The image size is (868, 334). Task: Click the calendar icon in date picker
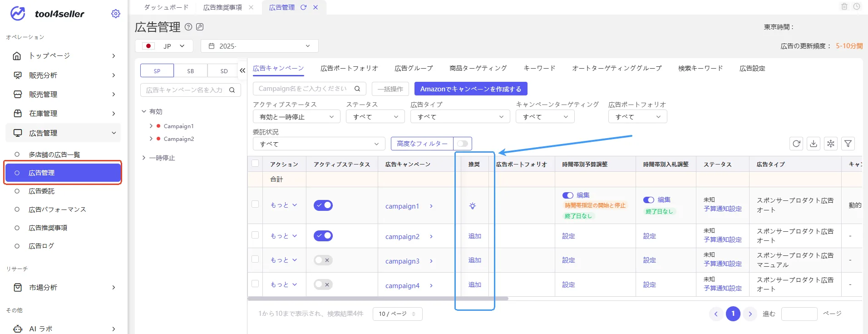click(212, 46)
